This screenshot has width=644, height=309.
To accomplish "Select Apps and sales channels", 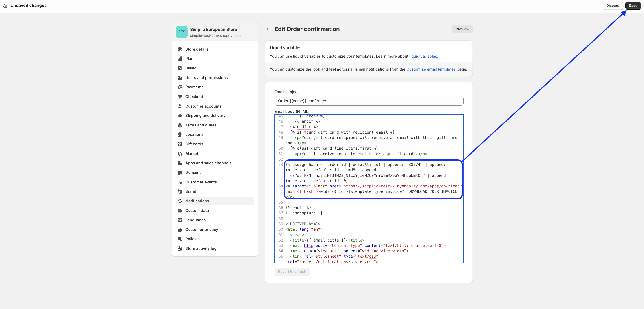I will click(208, 163).
